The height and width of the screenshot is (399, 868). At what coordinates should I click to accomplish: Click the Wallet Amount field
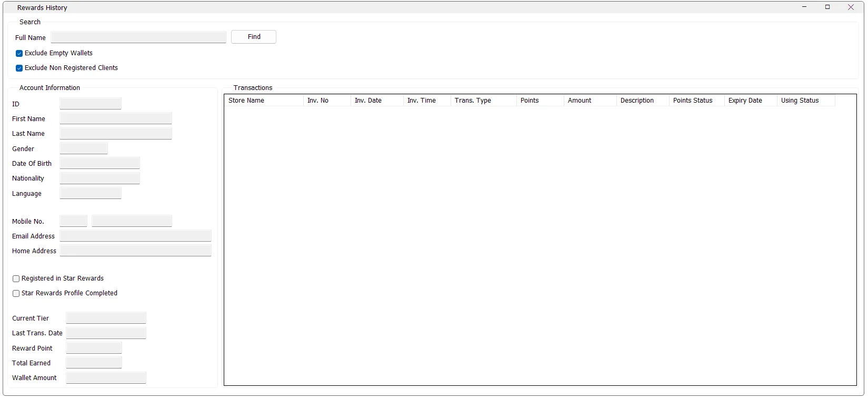coord(106,377)
